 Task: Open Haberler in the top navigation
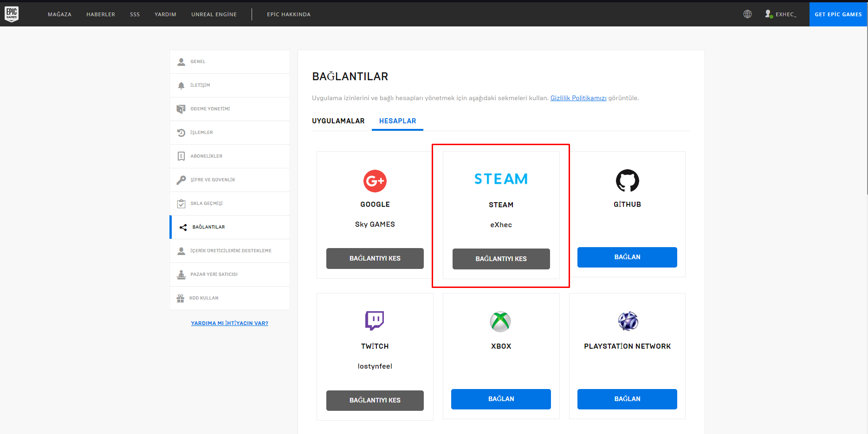(101, 14)
